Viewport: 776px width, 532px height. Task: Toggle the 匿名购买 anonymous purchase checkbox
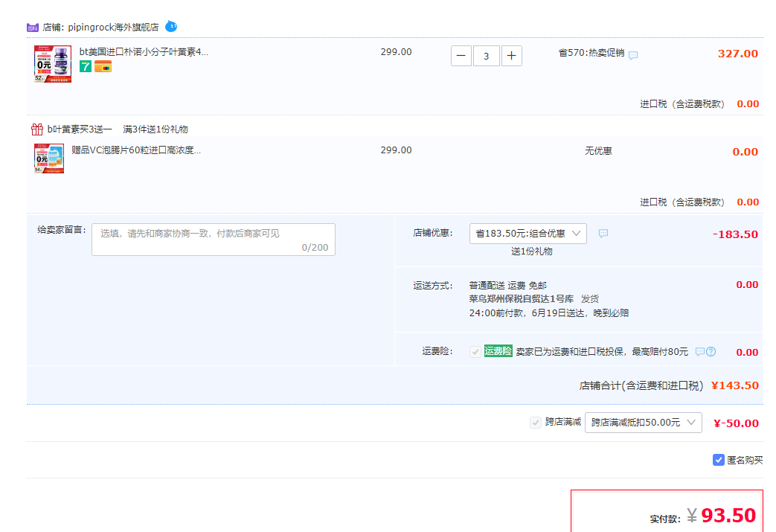tap(719, 460)
